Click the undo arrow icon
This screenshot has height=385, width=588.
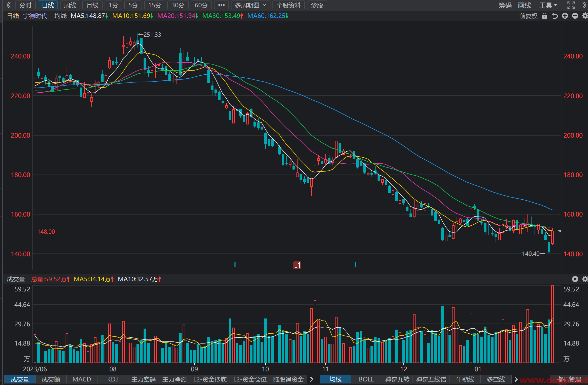coord(555,16)
